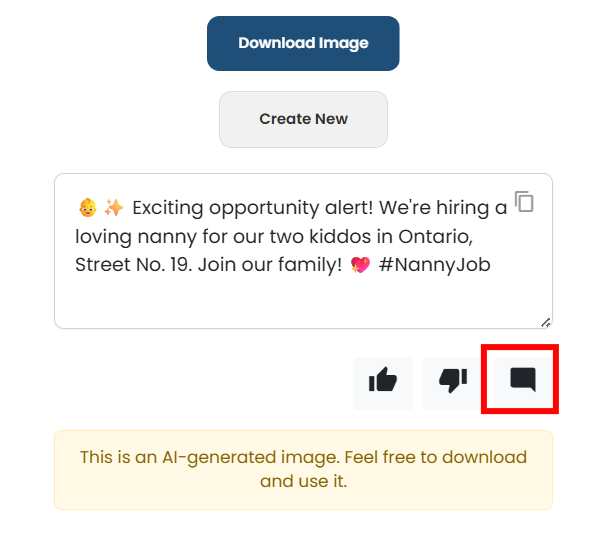Screen dimensions: 611x535
Task: Leave written feedback via speech bubble
Action: tap(522, 379)
